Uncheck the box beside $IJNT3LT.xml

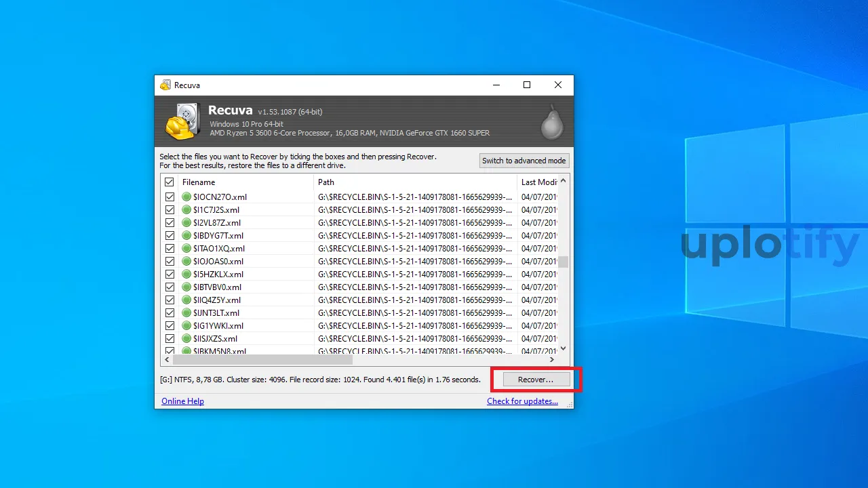[170, 313]
